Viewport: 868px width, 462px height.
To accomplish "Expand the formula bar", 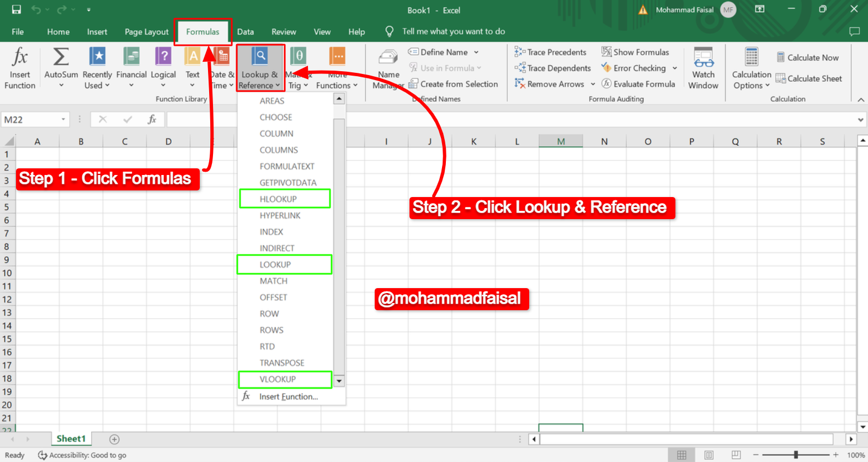I will tap(860, 119).
